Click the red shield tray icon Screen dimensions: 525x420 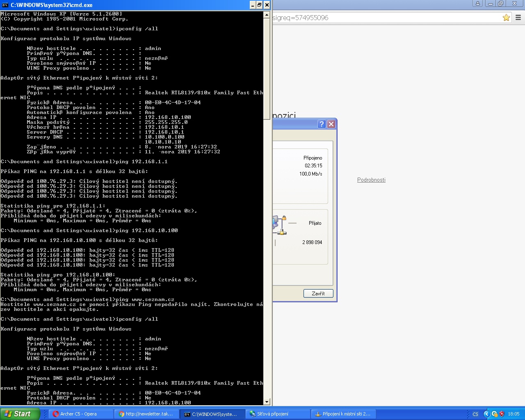pos(502,414)
